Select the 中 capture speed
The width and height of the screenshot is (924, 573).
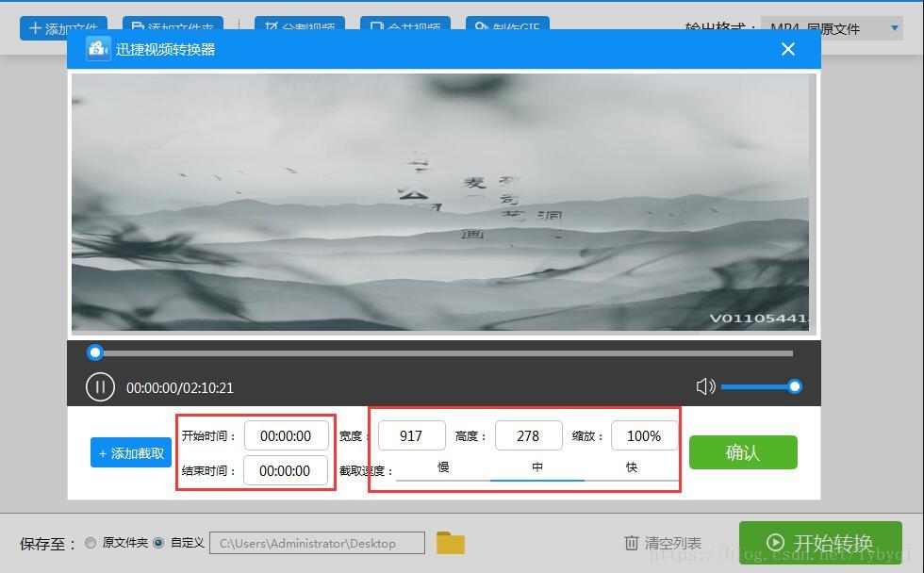click(x=537, y=468)
